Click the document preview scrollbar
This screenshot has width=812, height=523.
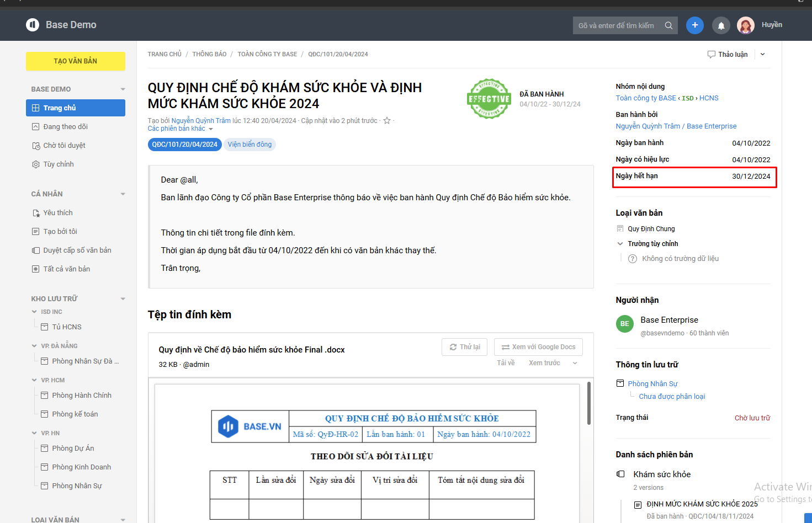(588, 403)
